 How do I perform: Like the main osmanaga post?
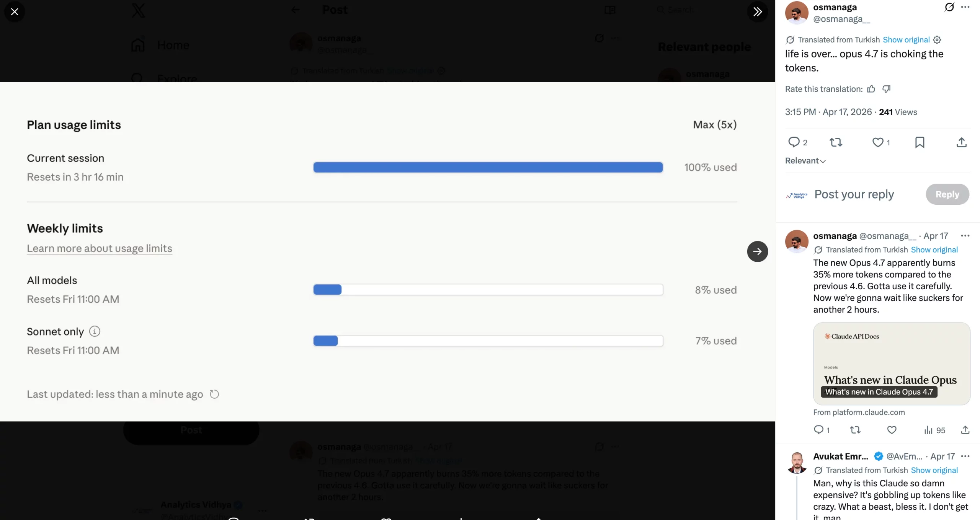pyautogui.click(x=878, y=142)
